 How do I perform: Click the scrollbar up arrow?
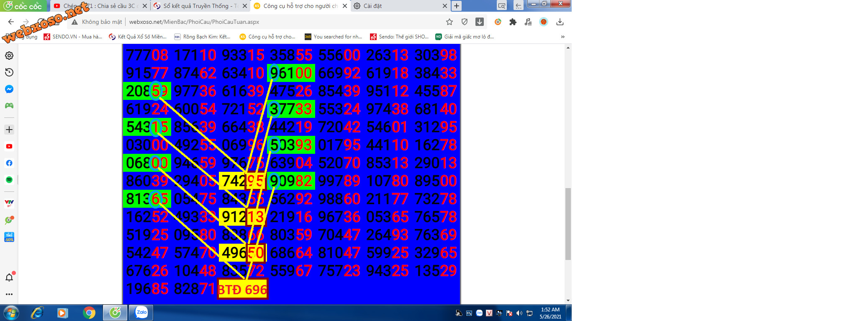coord(568,48)
